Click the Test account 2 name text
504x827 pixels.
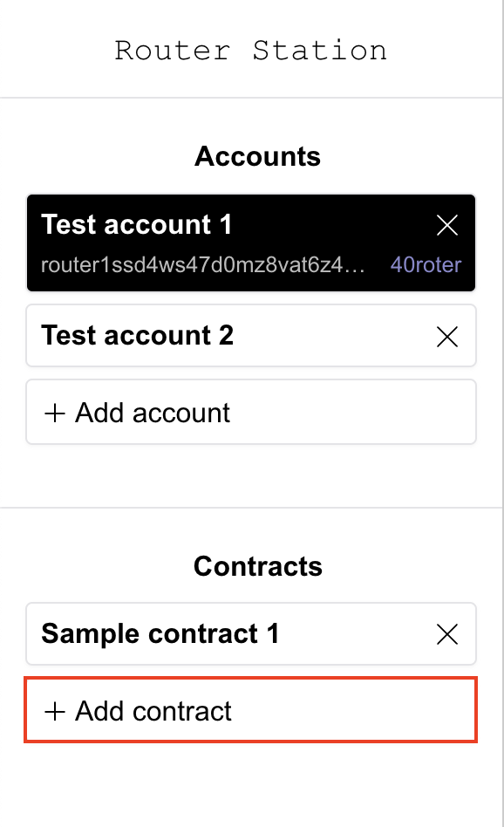pos(137,336)
